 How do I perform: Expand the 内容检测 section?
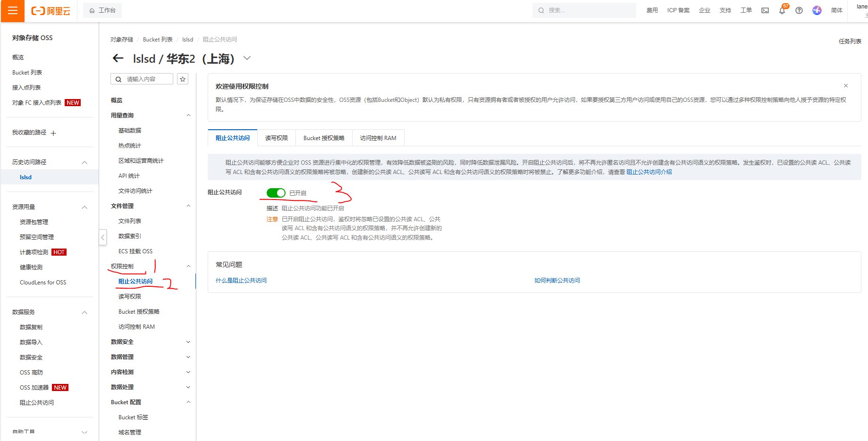pyautogui.click(x=188, y=372)
